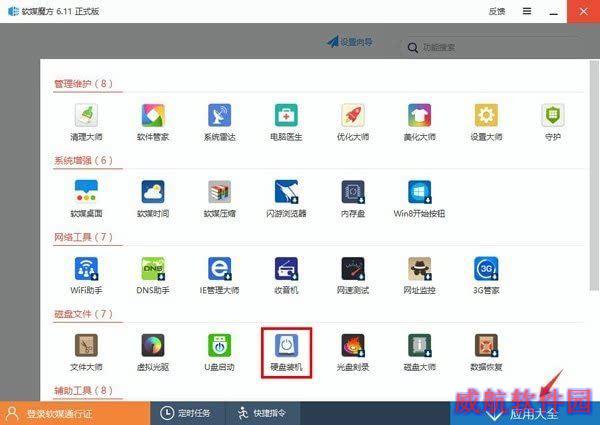Log in via 登录软媒通行证

(75, 413)
